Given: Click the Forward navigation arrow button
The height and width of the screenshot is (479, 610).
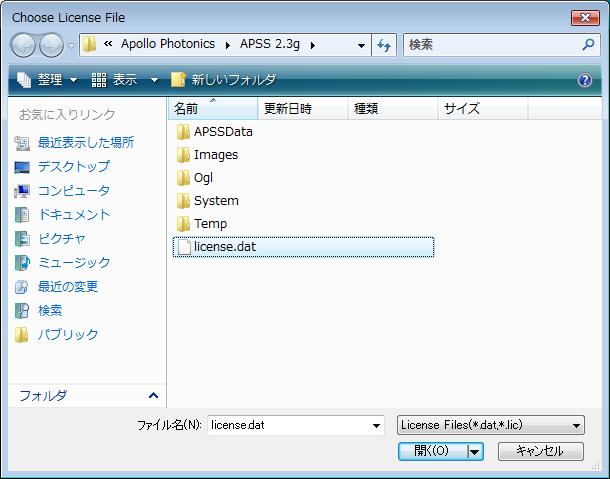Looking at the screenshot, I should 51,45.
